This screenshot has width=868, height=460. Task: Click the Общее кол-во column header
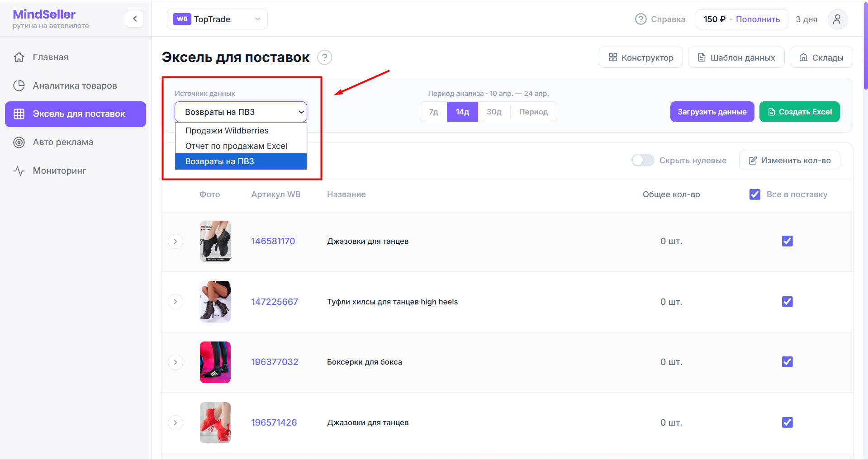coord(671,194)
